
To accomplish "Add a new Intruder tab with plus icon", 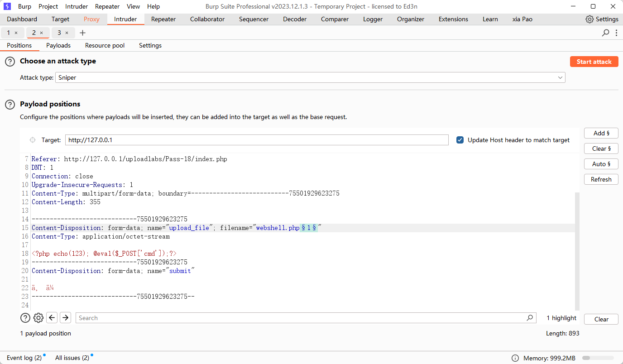I will pos(82,33).
